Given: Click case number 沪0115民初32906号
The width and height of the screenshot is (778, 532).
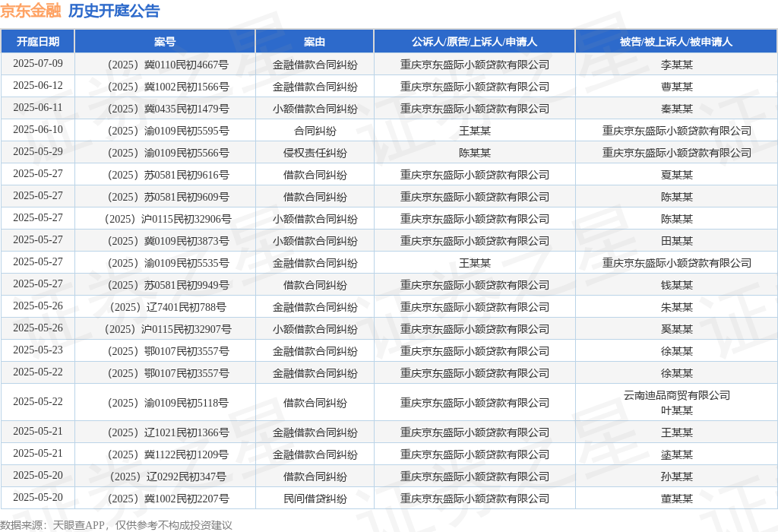Looking at the screenshot, I should (168, 219).
